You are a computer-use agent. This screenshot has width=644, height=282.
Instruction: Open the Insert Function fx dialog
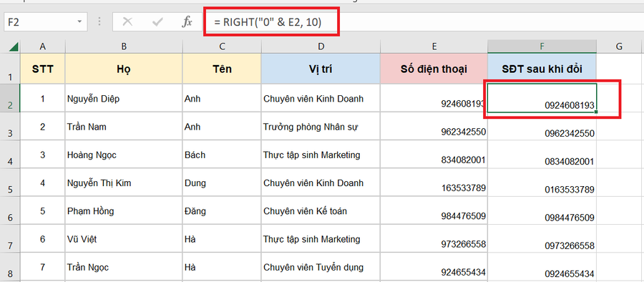coord(187,21)
